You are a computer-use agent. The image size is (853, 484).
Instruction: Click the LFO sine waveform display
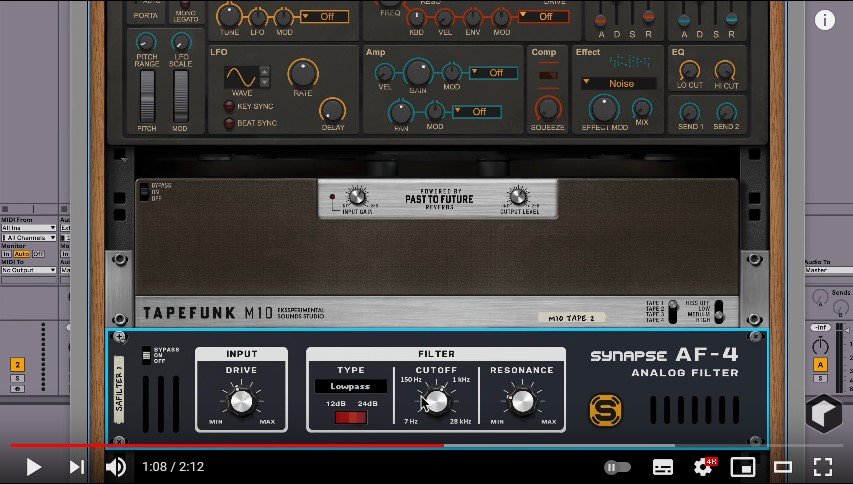click(241, 77)
